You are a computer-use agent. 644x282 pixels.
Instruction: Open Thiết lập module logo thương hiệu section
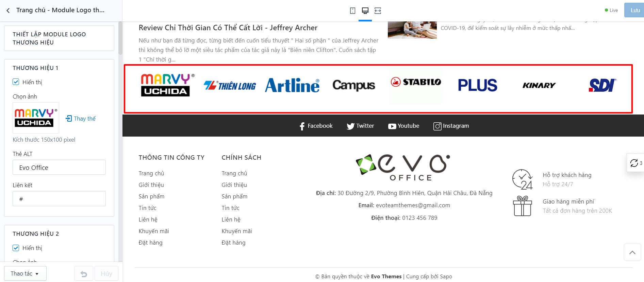(59, 38)
